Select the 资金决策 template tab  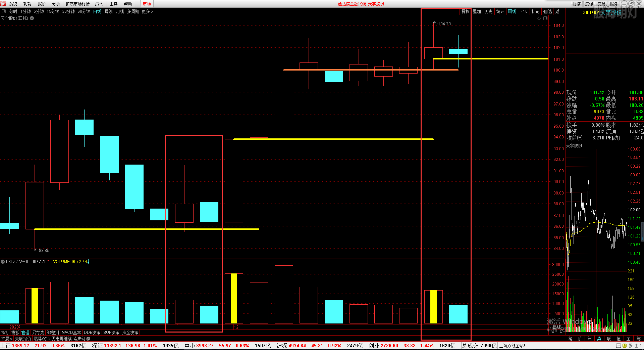tap(130, 333)
